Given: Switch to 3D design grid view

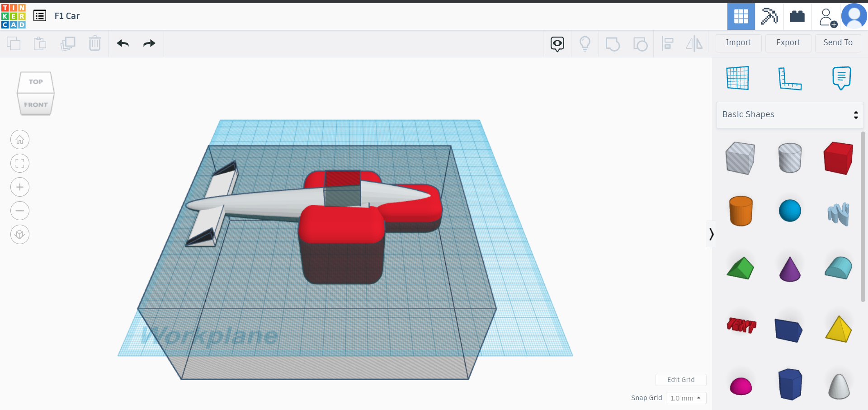Looking at the screenshot, I should (741, 17).
